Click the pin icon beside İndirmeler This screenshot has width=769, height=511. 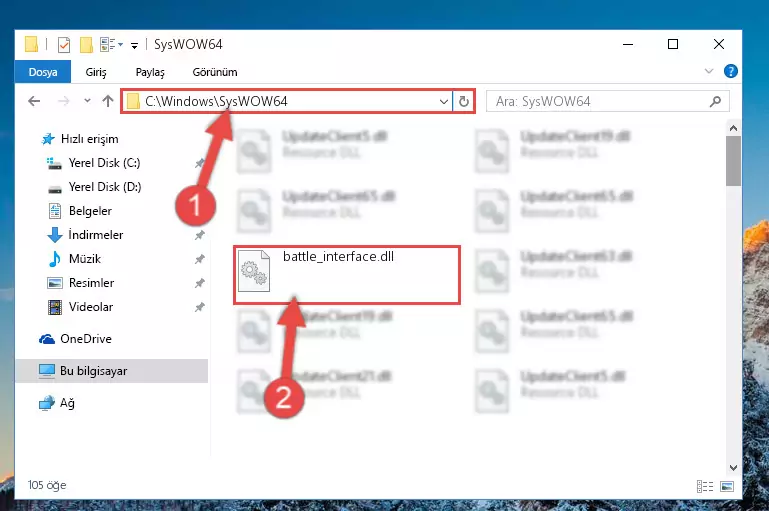200,235
